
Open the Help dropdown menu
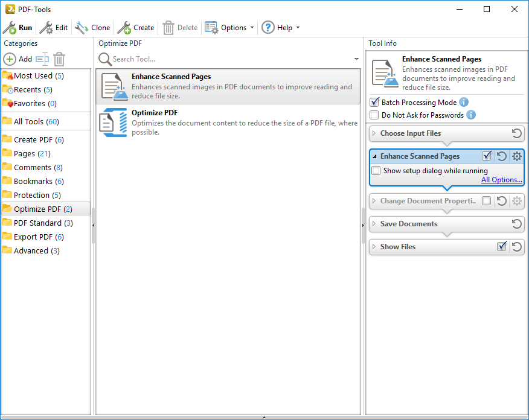[x=281, y=28]
